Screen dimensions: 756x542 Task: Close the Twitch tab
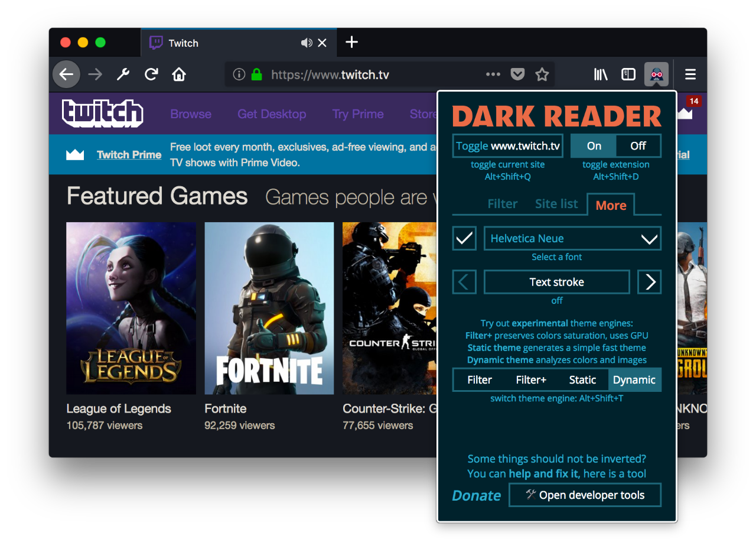(x=322, y=43)
